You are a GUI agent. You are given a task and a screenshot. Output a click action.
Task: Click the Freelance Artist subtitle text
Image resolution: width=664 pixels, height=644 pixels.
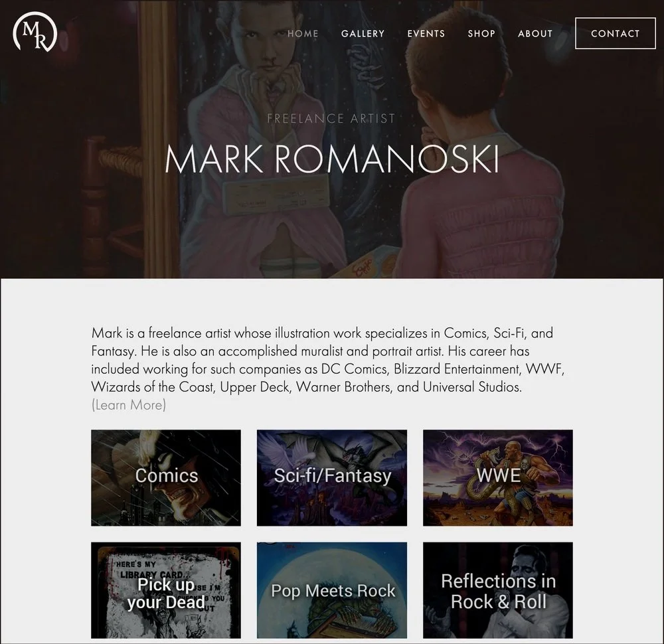(331, 118)
